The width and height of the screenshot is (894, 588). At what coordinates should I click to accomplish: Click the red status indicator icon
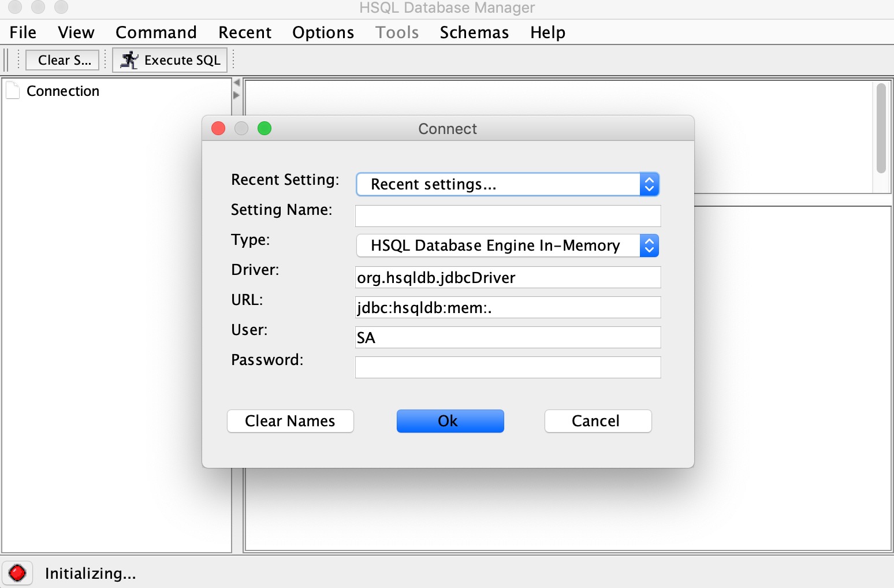17,573
